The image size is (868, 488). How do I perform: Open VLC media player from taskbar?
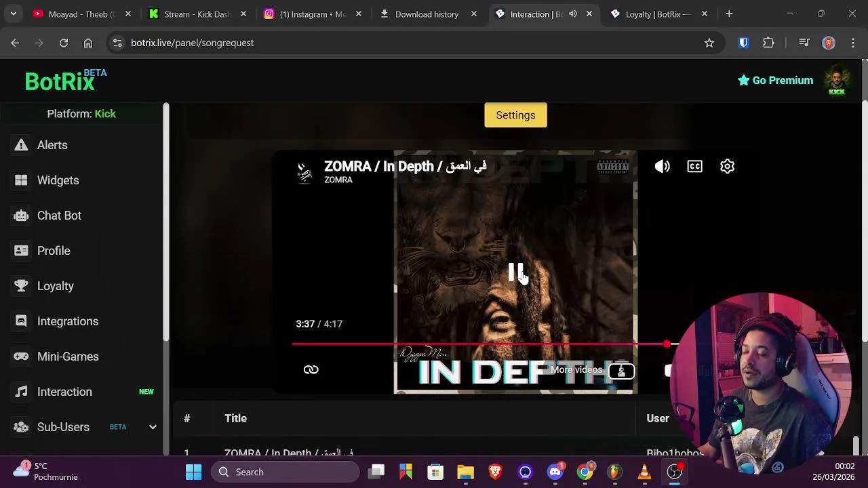coord(644,472)
